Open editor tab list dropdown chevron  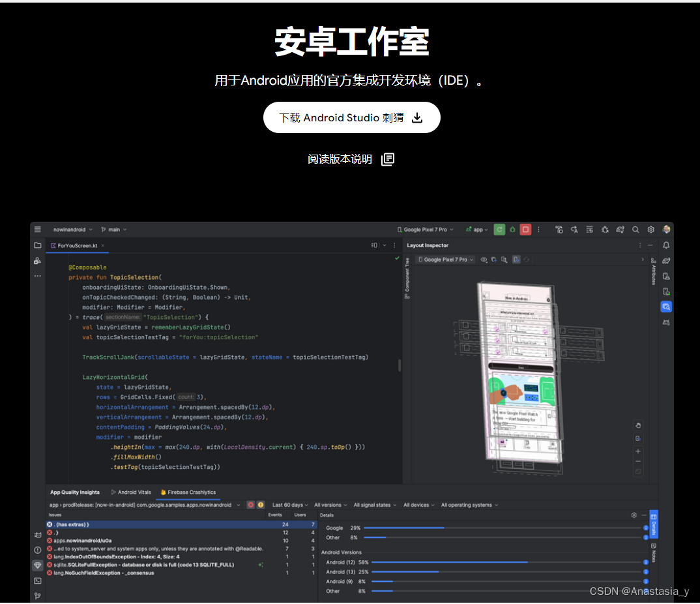pyautogui.click(x=385, y=245)
